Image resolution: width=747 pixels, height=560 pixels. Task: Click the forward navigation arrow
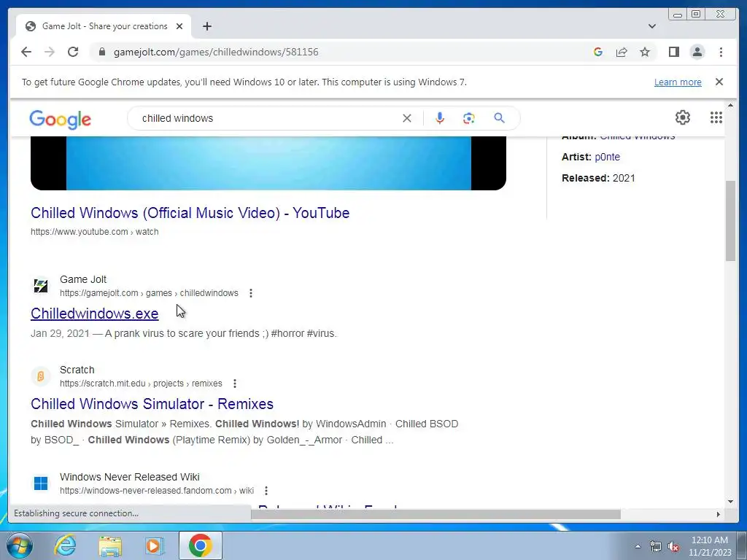click(x=50, y=52)
